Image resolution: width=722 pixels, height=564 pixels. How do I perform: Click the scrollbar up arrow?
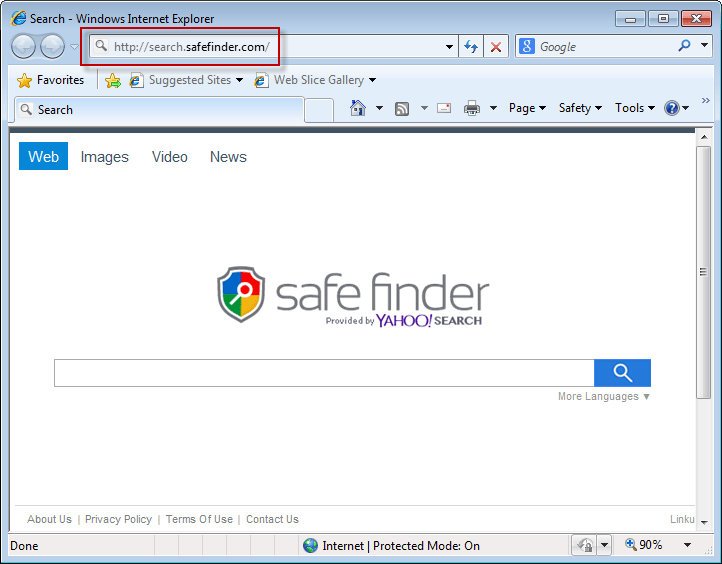[704, 137]
